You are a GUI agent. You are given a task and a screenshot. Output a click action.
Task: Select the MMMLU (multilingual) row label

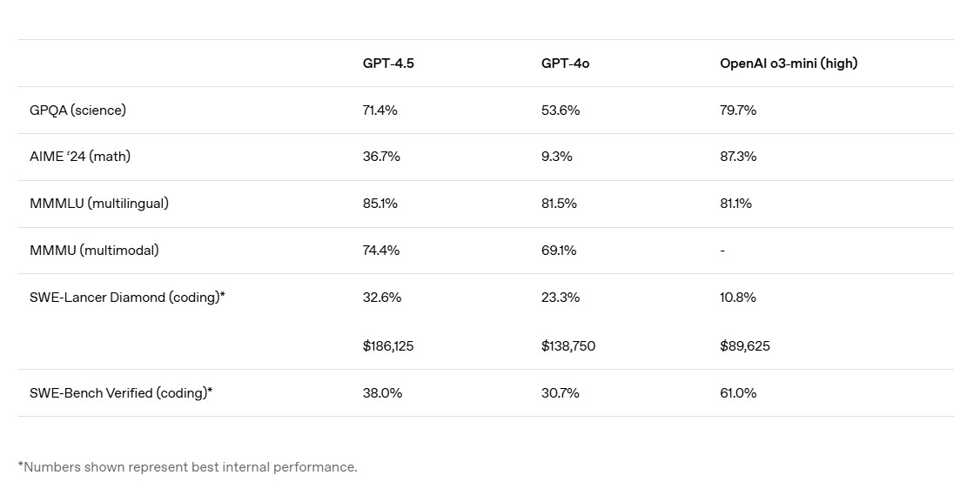pos(99,204)
